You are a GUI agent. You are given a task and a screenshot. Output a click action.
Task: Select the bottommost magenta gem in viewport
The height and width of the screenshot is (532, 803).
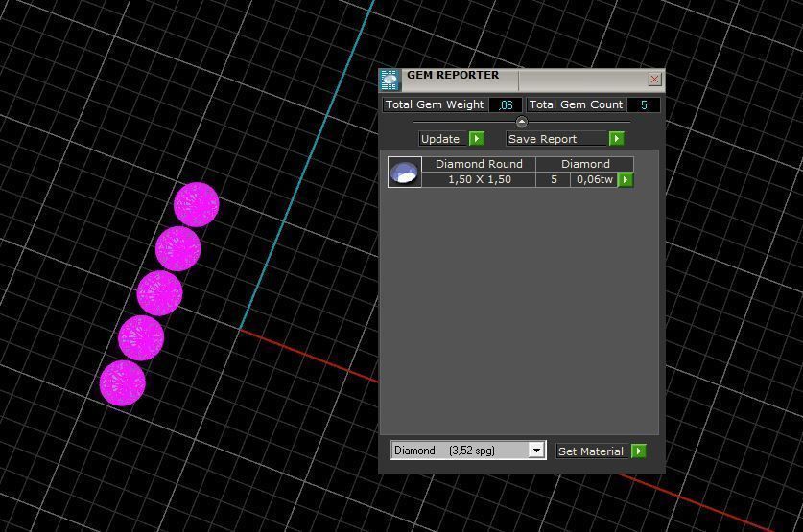click(123, 383)
